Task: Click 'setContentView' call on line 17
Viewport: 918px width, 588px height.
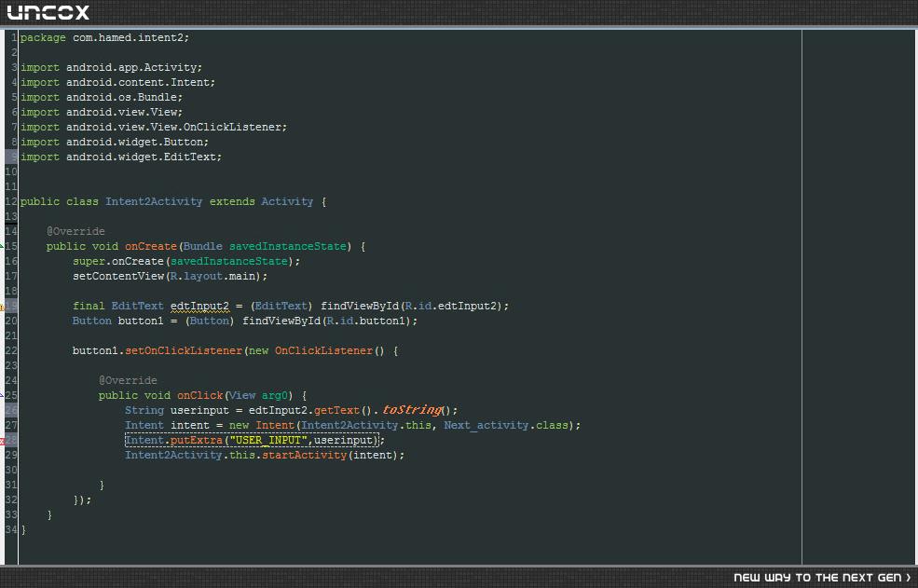Action: (118, 277)
